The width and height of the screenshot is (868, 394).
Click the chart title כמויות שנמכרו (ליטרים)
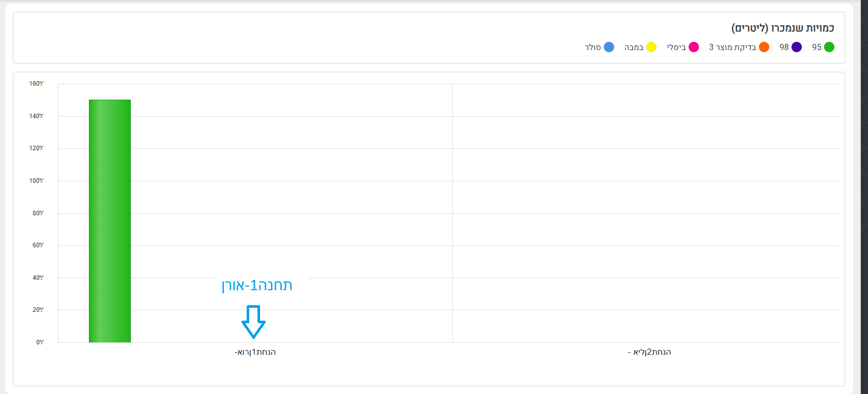tap(783, 28)
